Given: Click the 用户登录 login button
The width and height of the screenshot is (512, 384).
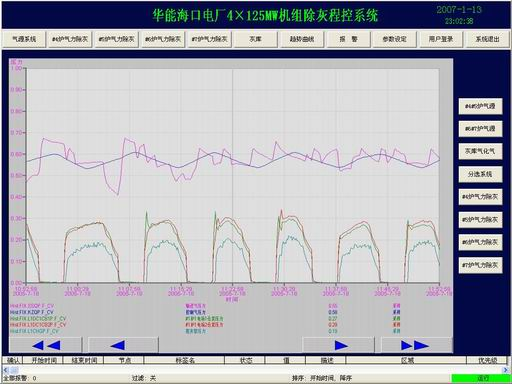Looking at the screenshot, I should tap(441, 39).
